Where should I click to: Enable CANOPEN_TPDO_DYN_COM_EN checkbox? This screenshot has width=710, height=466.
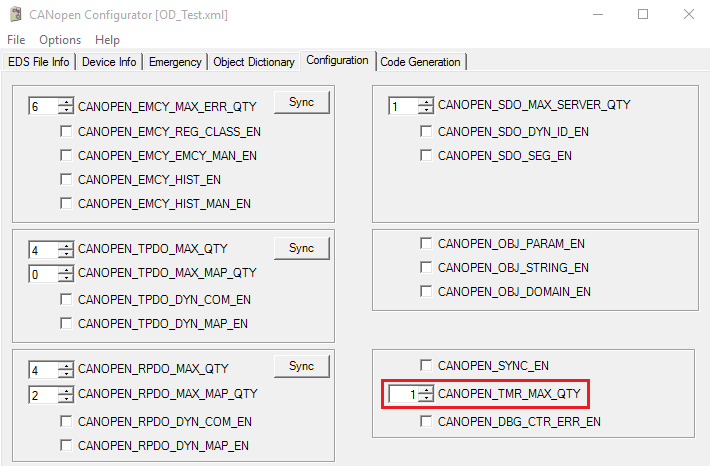coord(66,299)
